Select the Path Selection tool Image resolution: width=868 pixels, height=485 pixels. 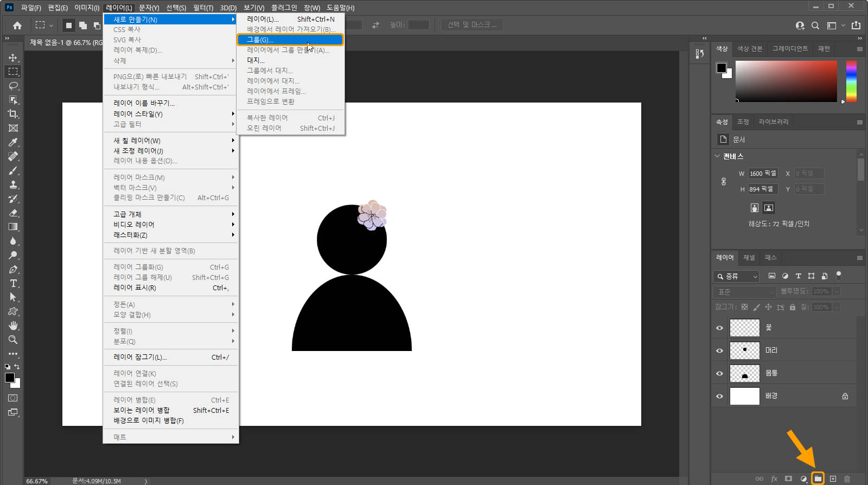coord(13,297)
